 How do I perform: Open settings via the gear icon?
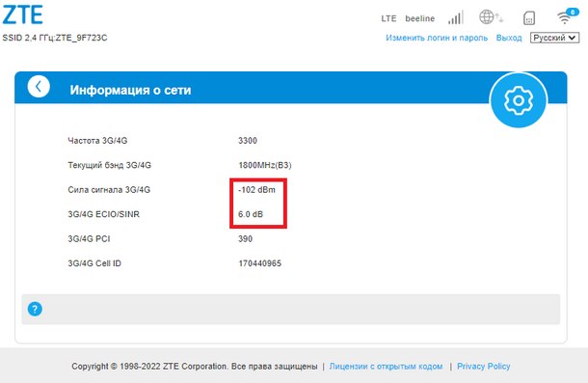(519, 100)
